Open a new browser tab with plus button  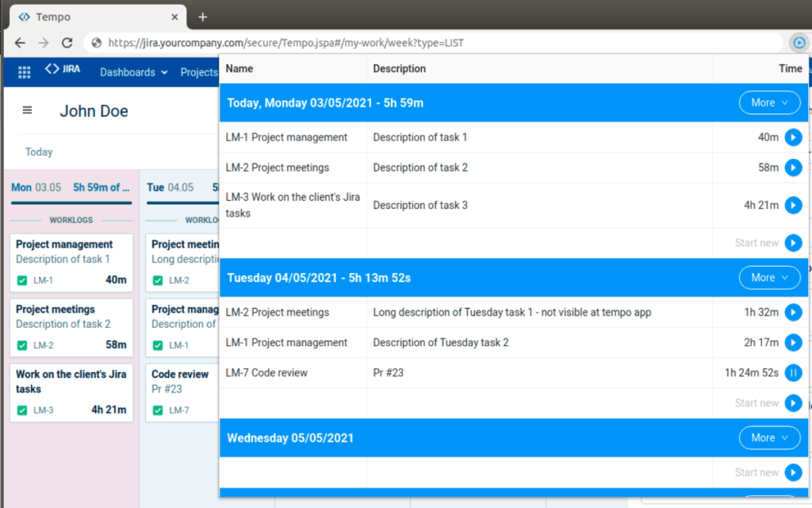point(202,17)
